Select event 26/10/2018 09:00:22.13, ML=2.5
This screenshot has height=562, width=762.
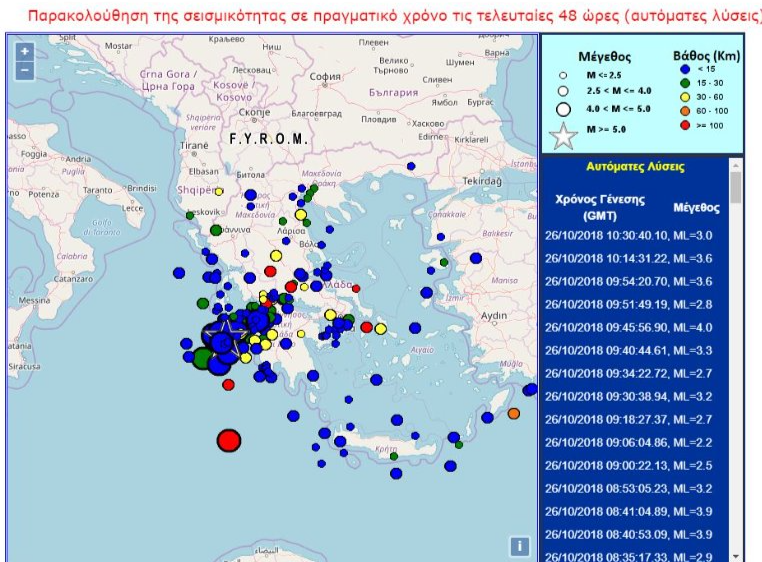click(x=628, y=465)
